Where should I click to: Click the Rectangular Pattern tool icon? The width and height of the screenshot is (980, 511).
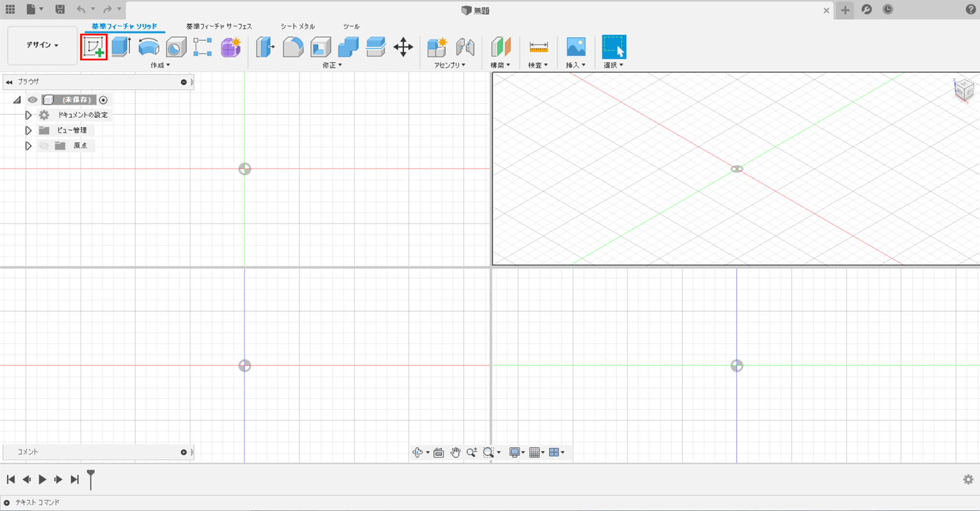click(203, 47)
